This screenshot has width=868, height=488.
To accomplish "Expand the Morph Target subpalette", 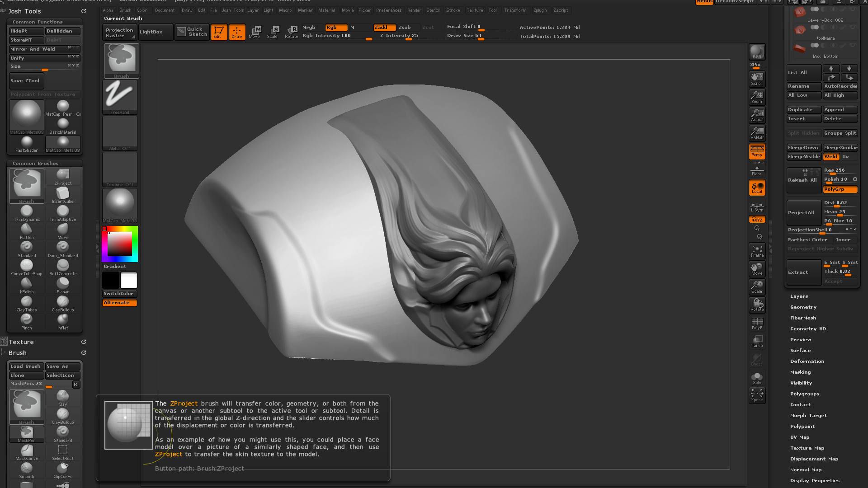I will 808,416.
